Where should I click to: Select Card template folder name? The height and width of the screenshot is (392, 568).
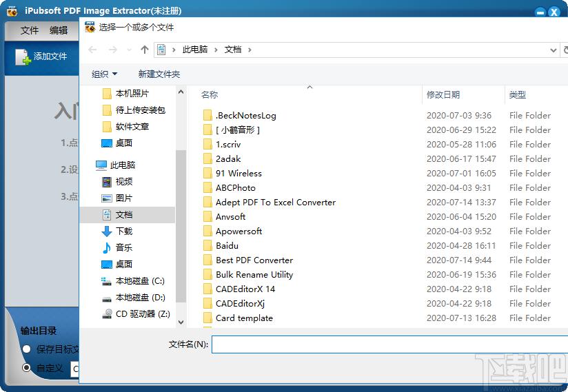244,318
